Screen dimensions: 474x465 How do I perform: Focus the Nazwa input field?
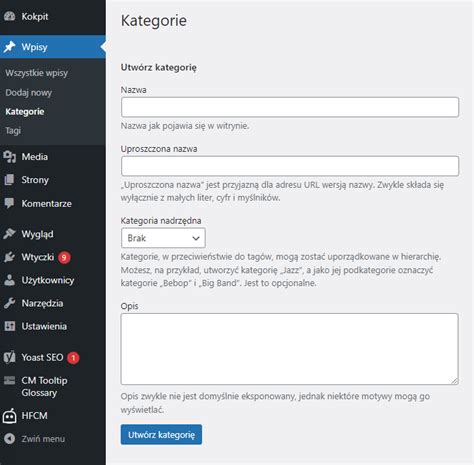click(x=290, y=107)
